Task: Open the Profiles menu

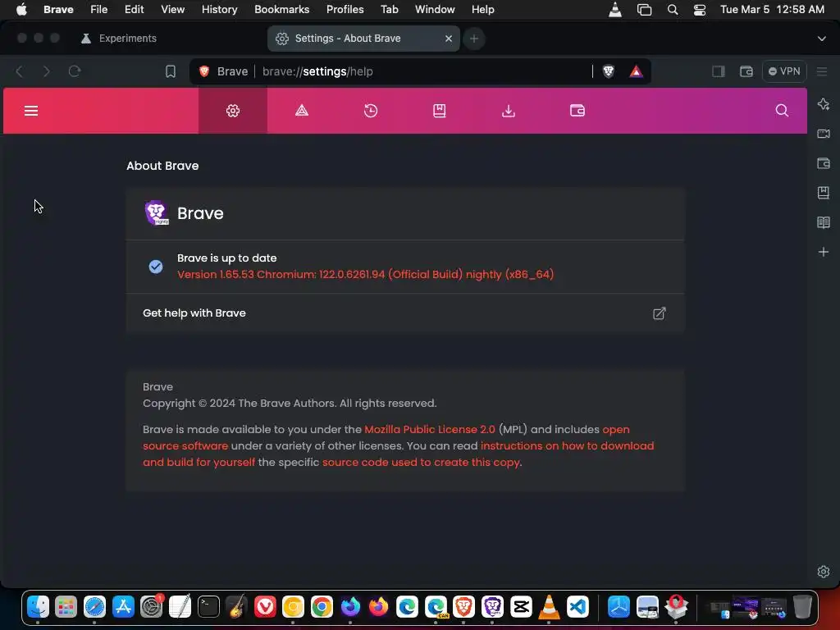Action: click(345, 9)
